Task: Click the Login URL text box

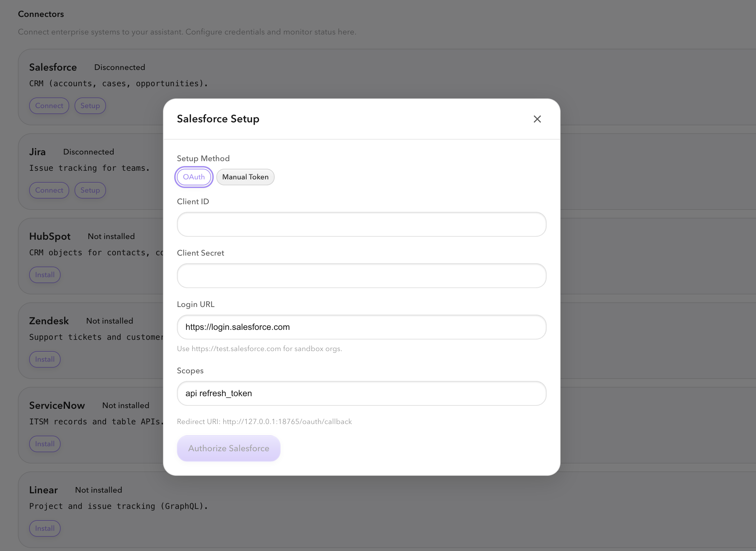Action: (x=361, y=327)
